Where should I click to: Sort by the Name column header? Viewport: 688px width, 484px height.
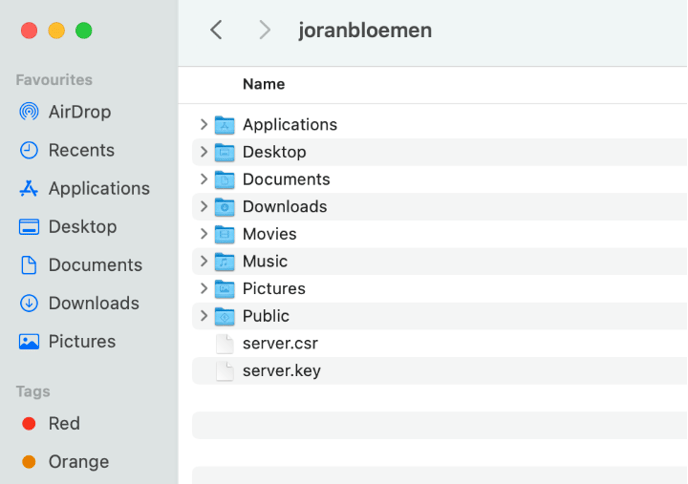point(264,84)
